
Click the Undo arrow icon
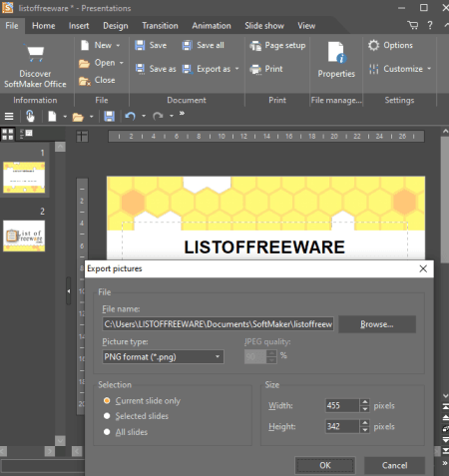(130, 116)
